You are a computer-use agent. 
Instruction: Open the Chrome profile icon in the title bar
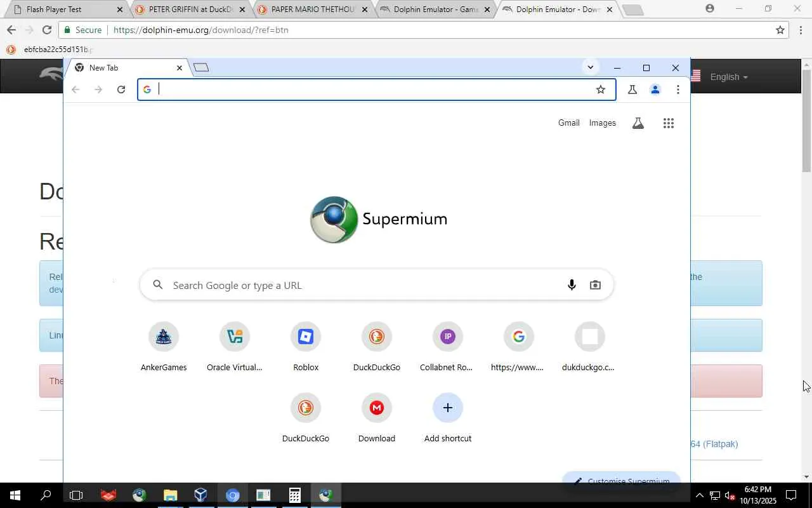710,8
